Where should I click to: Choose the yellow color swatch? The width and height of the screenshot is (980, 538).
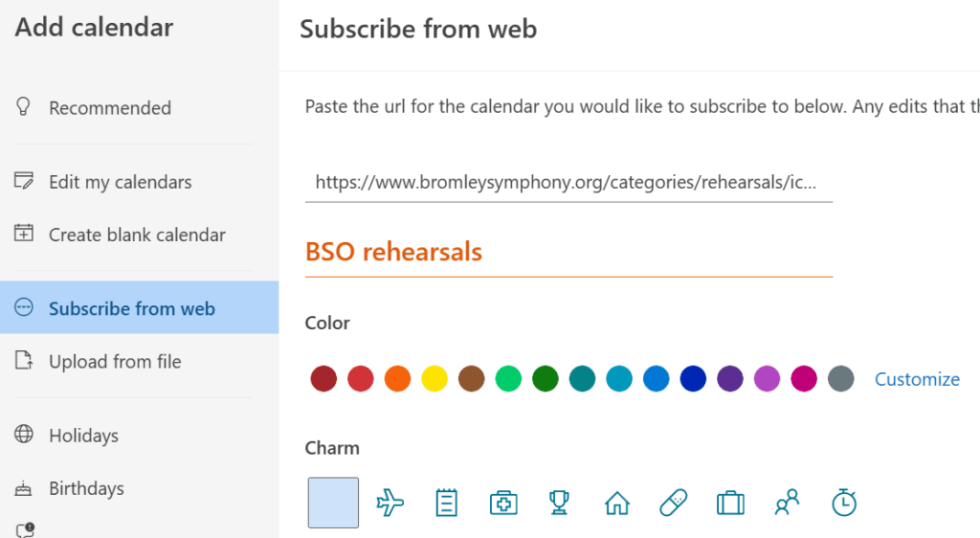(434, 379)
